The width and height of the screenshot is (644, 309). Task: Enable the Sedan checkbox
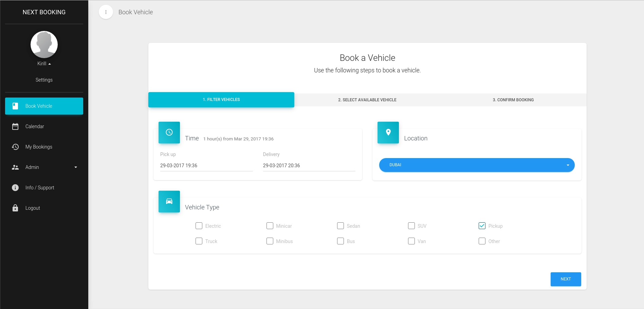click(x=341, y=226)
